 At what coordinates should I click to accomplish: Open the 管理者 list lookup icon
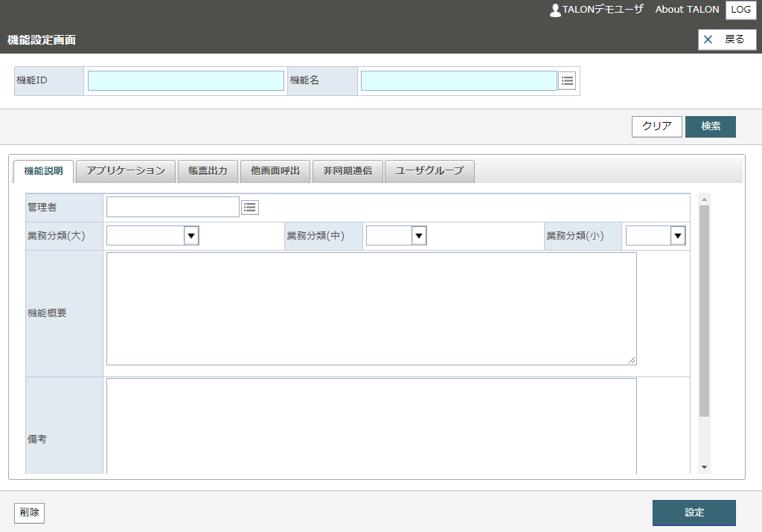250,208
